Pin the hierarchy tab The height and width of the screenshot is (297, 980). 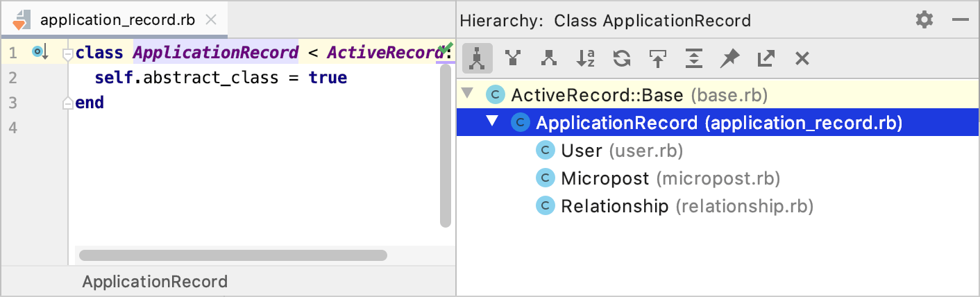click(x=729, y=59)
